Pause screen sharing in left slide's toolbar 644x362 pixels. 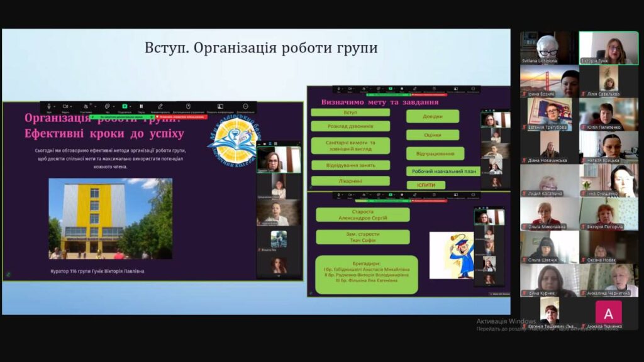click(x=142, y=107)
